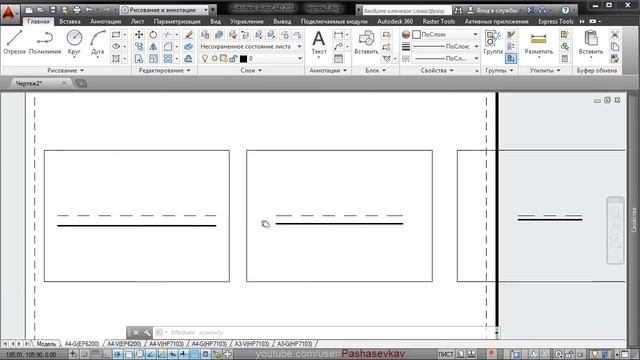This screenshot has height=360, width=640.
Task: Open the ПоСлою color dropdown
Action: coord(445,35)
